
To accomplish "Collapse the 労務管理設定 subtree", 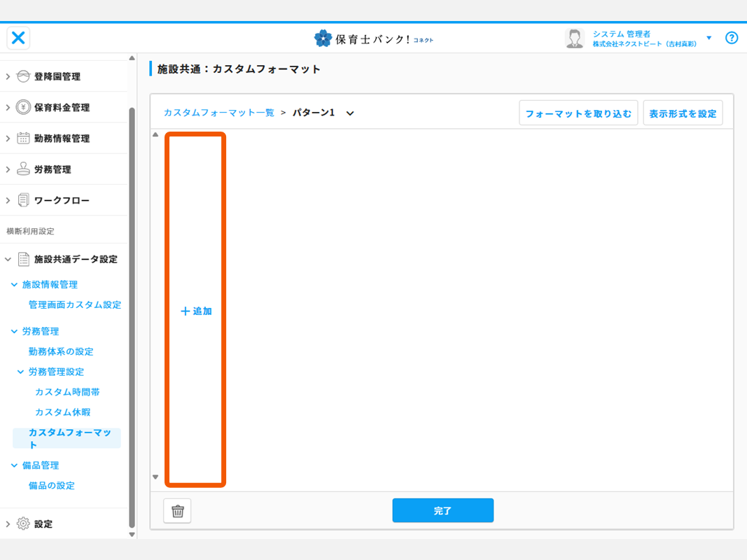I will coord(21,372).
